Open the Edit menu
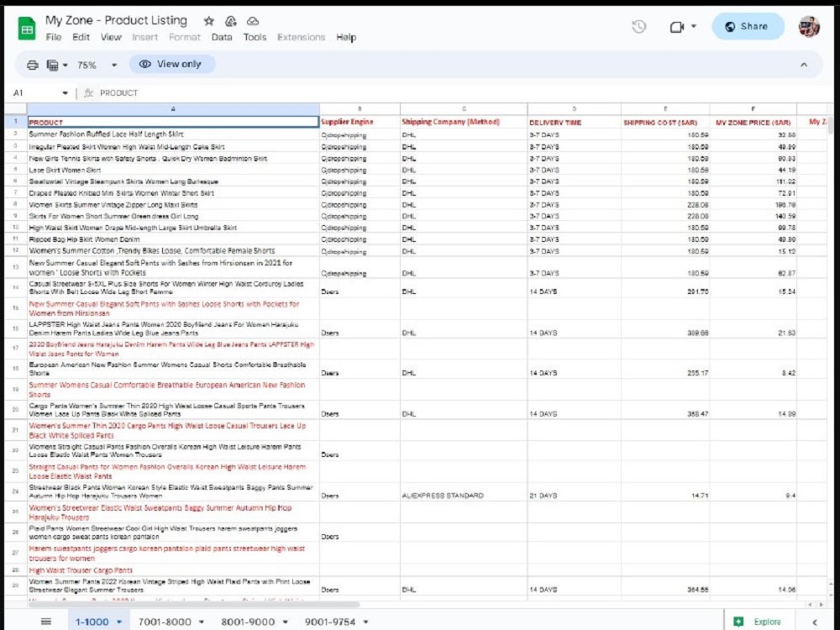This screenshot has height=630, width=840. point(81,37)
